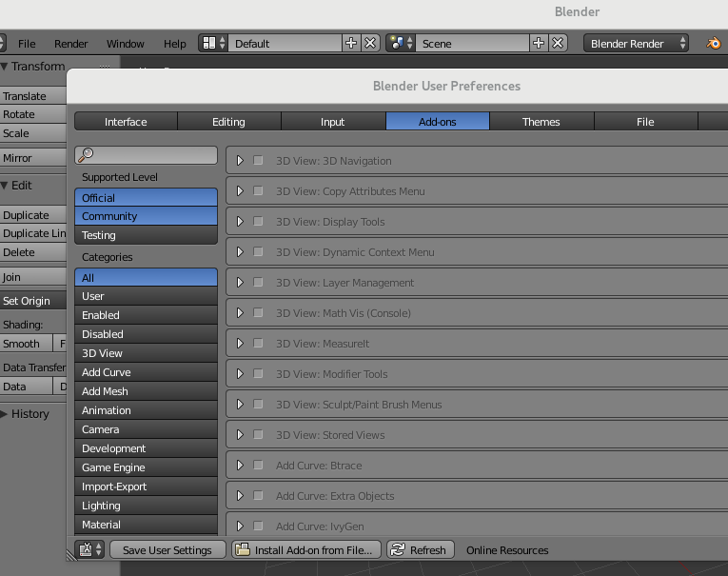Screen dimensions: 728x576
Task: Expand the Dynamic Context Menu add-on details
Action: click(240, 251)
